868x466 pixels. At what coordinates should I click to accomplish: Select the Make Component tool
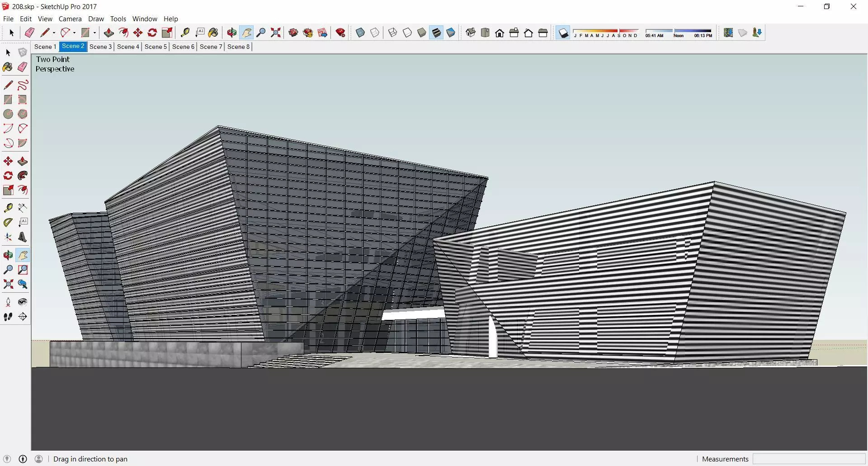[23, 52]
